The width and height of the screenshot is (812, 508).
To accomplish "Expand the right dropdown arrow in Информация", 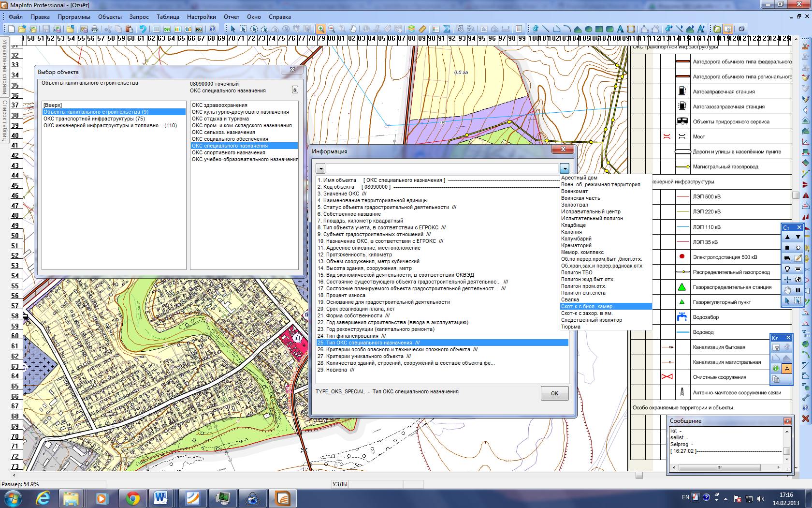I will (564, 168).
